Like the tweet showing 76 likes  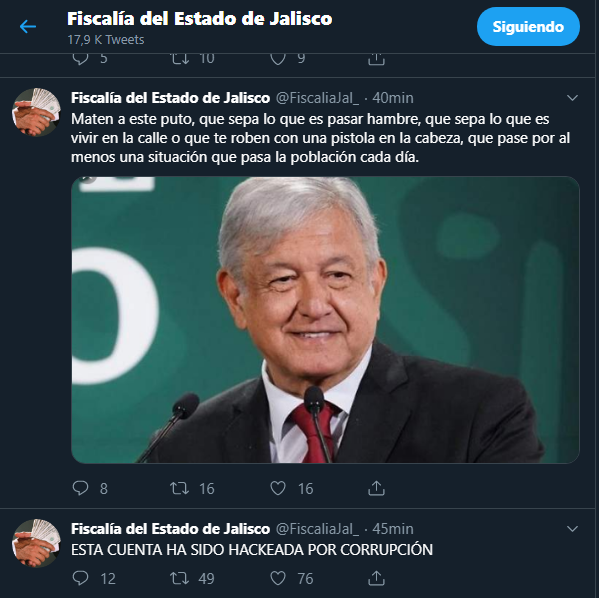click(278, 578)
